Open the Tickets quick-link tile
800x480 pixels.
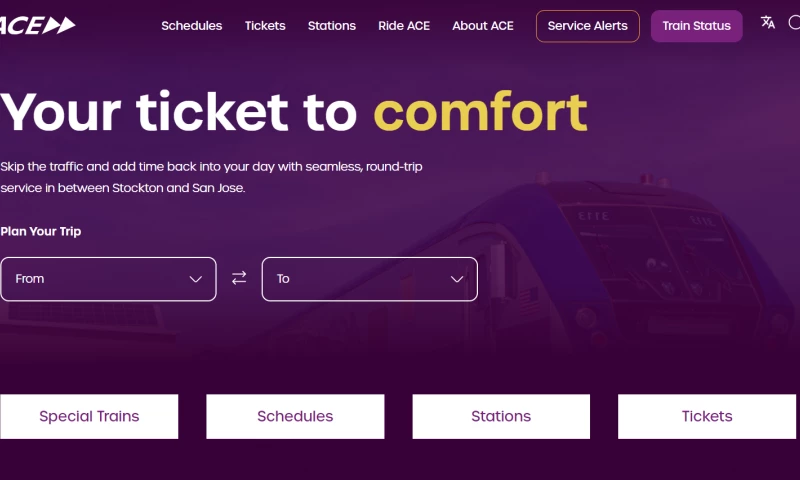707,416
